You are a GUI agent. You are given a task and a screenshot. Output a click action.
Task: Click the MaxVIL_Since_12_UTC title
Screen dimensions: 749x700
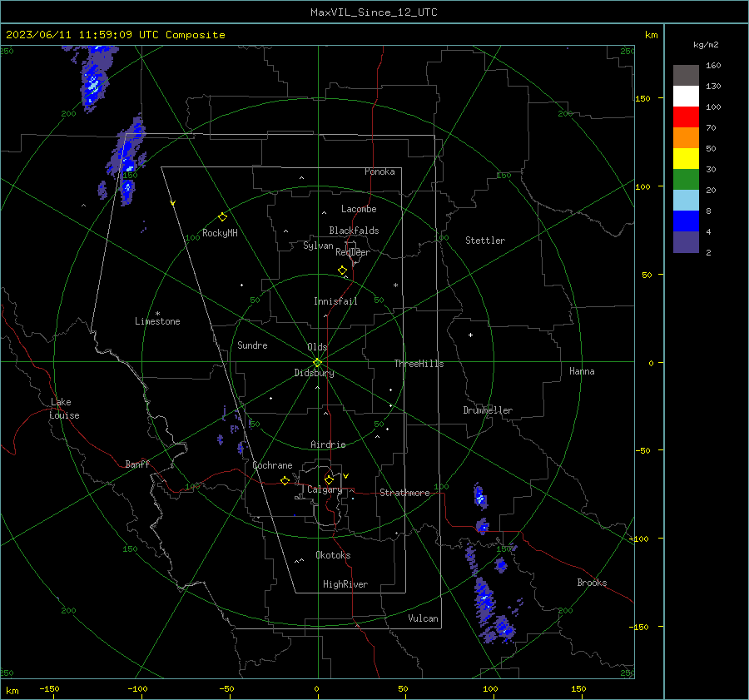(x=374, y=12)
